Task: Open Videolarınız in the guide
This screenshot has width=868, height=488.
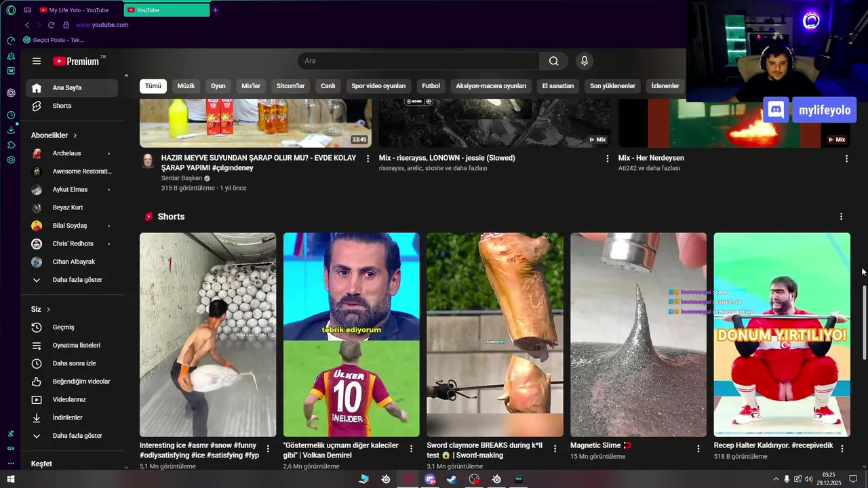Action: (72, 399)
